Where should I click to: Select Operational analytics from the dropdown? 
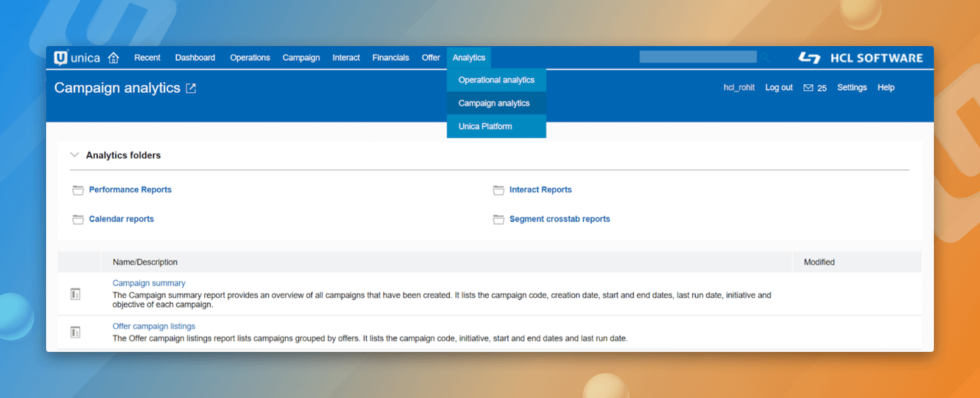pyautogui.click(x=497, y=80)
